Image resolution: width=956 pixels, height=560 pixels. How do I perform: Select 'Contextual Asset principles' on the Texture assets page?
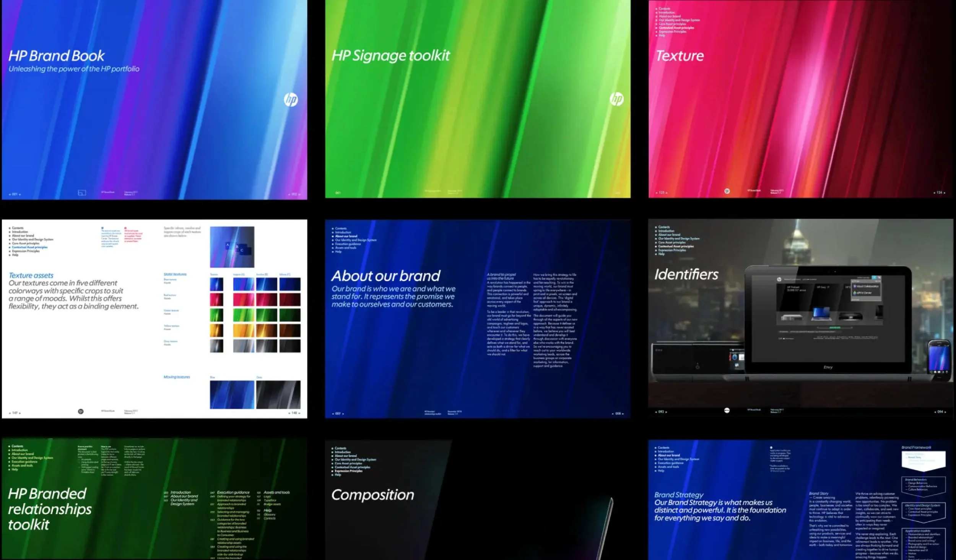[x=29, y=247]
